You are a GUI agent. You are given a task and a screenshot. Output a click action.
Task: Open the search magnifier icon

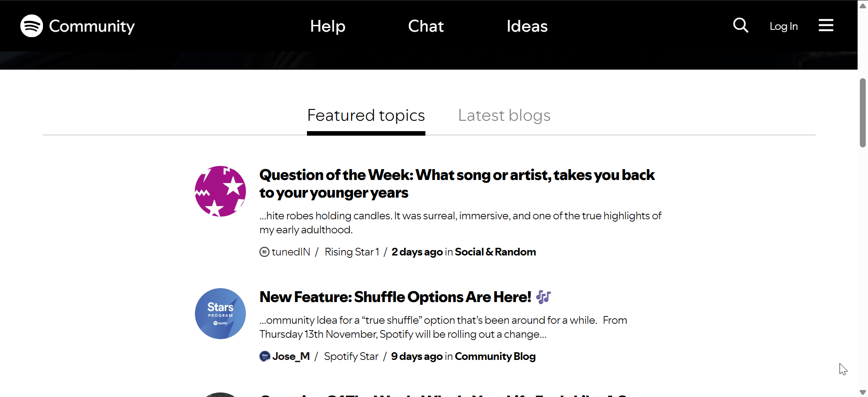(741, 25)
